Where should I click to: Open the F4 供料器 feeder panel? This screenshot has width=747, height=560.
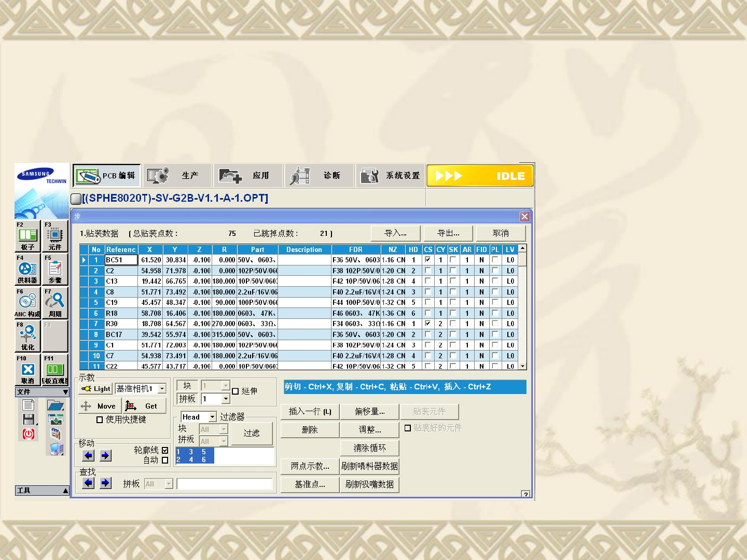pos(27,269)
